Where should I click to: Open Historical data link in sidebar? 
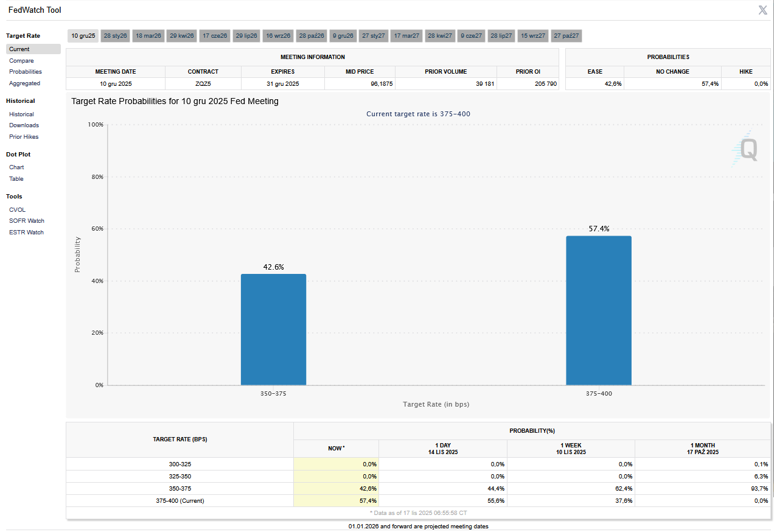click(x=21, y=114)
